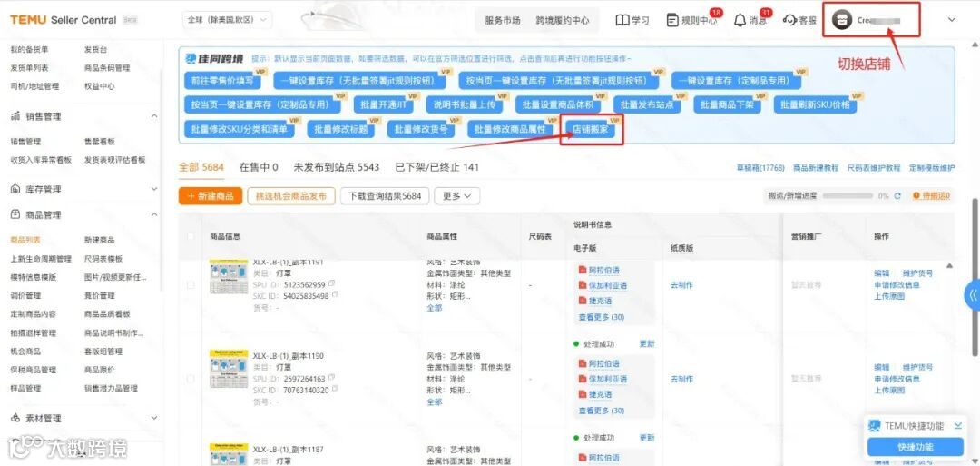This screenshot has width=980, height=466.
Task: Open 保加利亚语 PDF for 副本1191 row
Action: [603, 285]
